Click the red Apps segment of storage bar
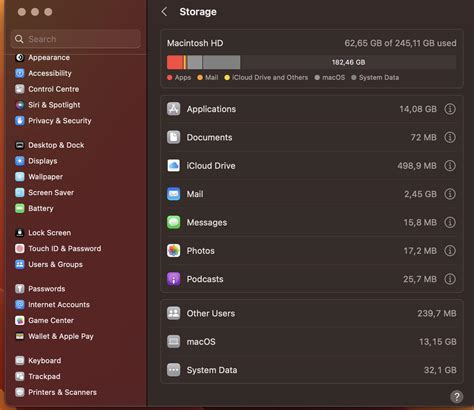 click(x=175, y=62)
